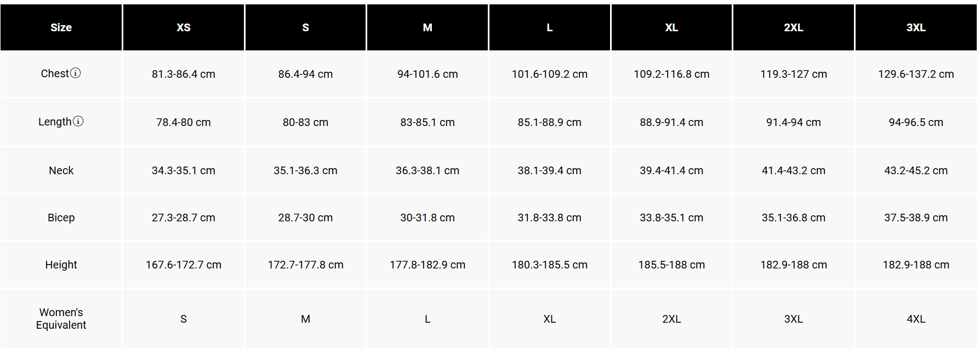
Task: Click the 38.1-39.4 cm neck cell
Action: click(549, 170)
